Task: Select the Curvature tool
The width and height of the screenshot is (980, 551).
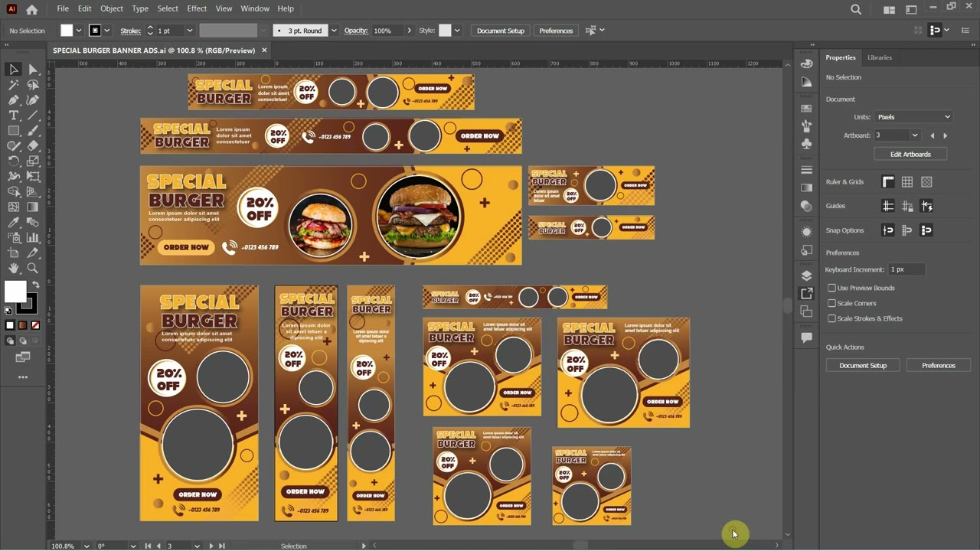Action: (x=33, y=99)
